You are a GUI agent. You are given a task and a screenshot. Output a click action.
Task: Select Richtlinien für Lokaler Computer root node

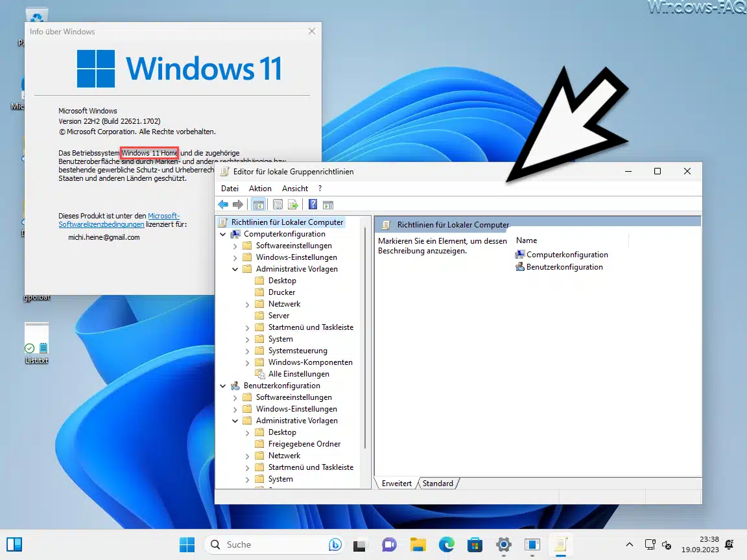click(x=287, y=222)
